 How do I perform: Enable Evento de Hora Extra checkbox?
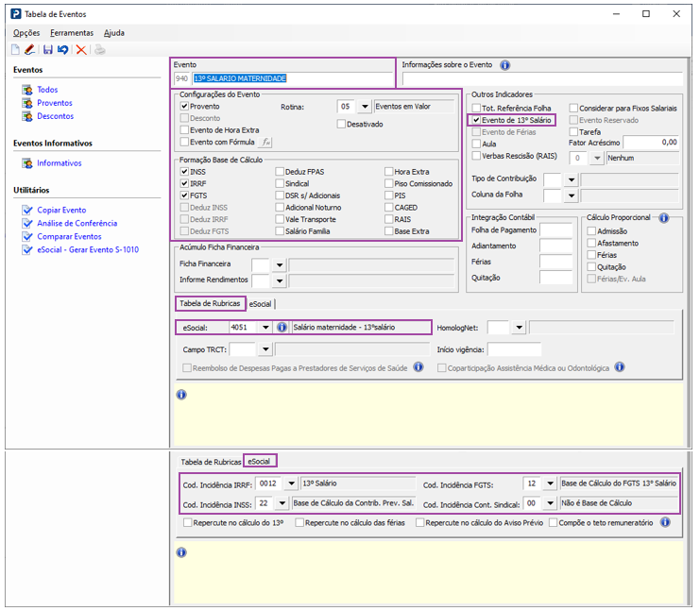pos(184,130)
